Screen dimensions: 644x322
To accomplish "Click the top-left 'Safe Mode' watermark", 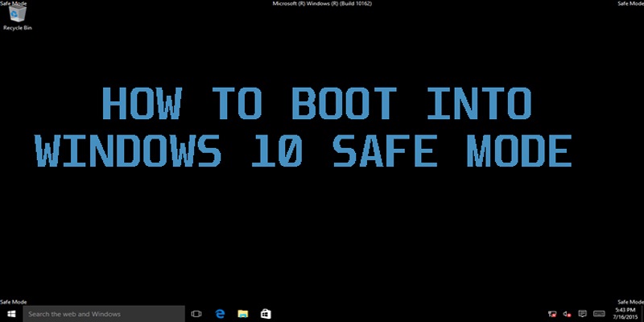I will (x=14, y=3).
